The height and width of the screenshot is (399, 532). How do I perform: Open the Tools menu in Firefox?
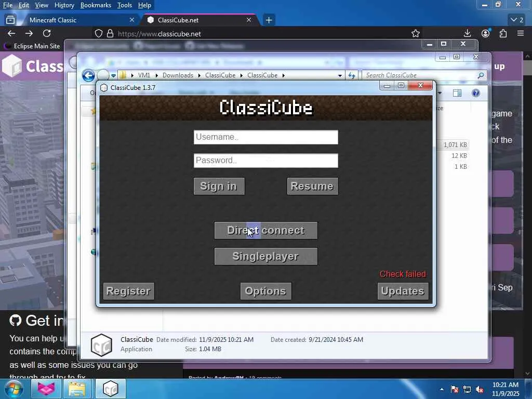[125, 5]
